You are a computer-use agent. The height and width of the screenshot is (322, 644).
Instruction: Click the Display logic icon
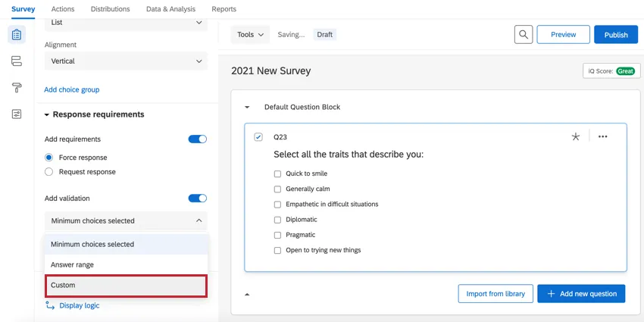click(x=51, y=305)
